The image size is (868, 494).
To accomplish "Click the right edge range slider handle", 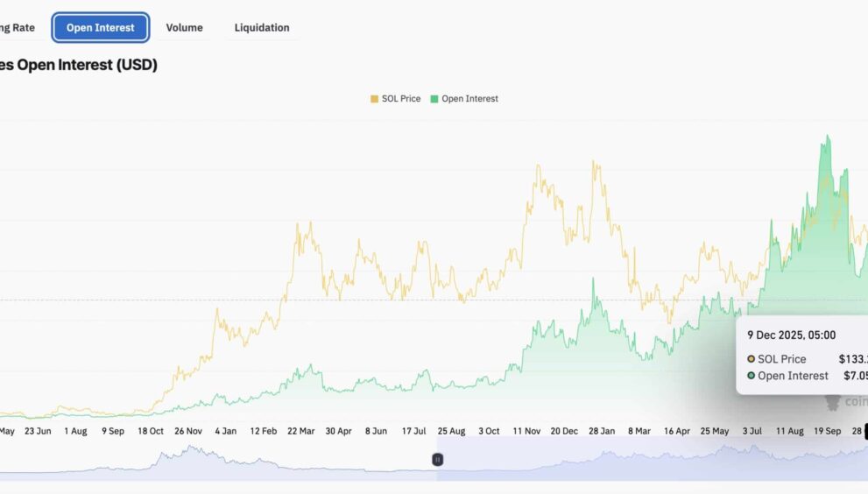I will click(x=865, y=431).
